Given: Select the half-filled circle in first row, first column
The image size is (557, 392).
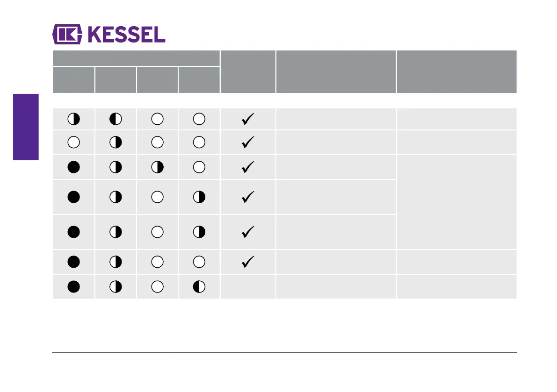Looking at the screenshot, I should [x=74, y=119].
